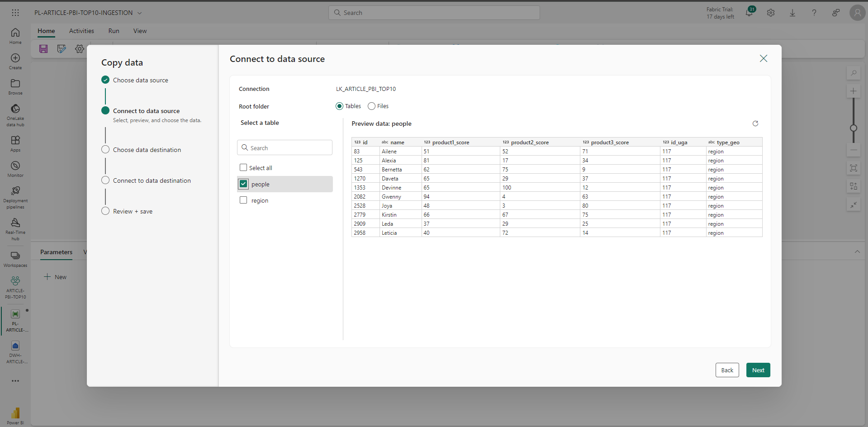
Task: Open Power BI experience switcher
Action: pos(15,416)
